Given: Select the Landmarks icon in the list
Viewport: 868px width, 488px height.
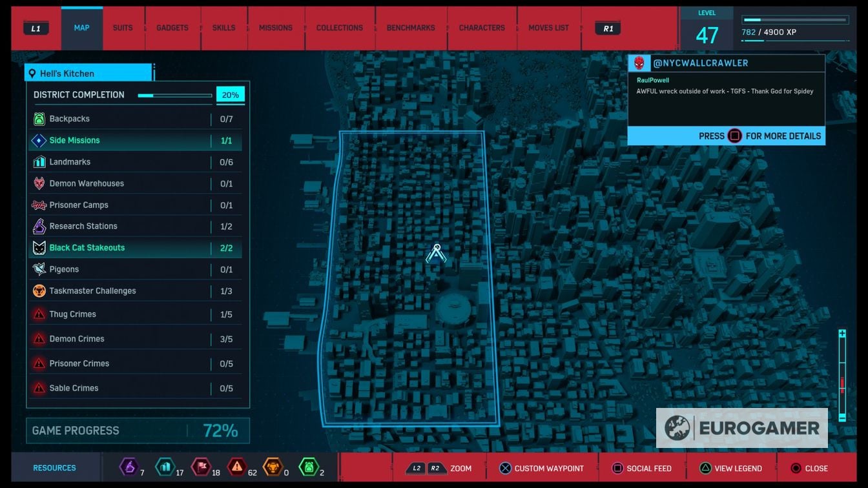Looking at the screenshot, I should pos(39,162).
